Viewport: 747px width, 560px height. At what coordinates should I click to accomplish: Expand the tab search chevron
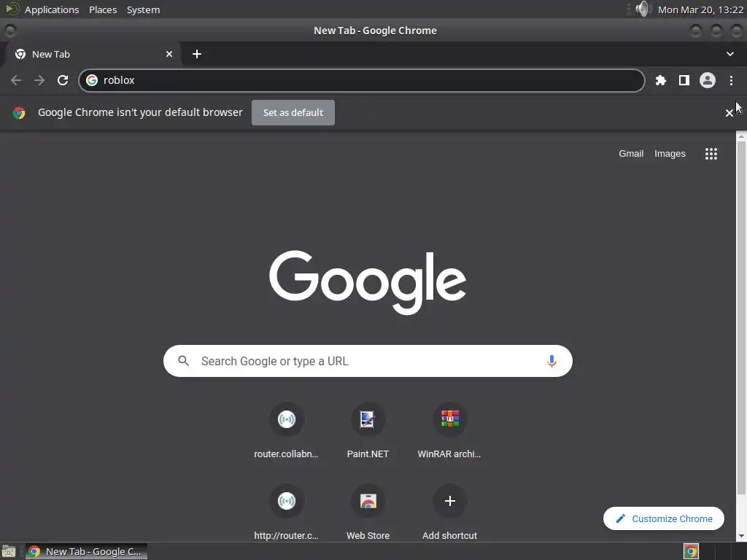pyautogui.click(x=729, y=54)
